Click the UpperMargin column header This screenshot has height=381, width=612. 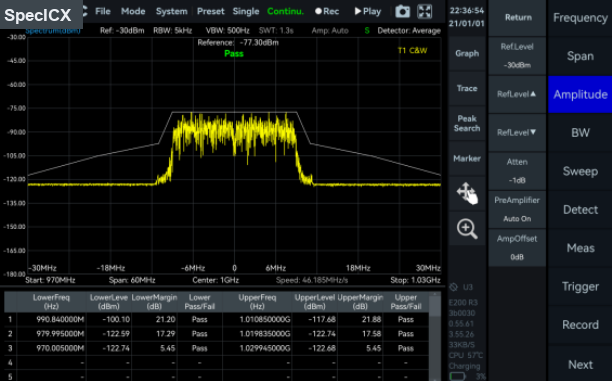[360, 302]
